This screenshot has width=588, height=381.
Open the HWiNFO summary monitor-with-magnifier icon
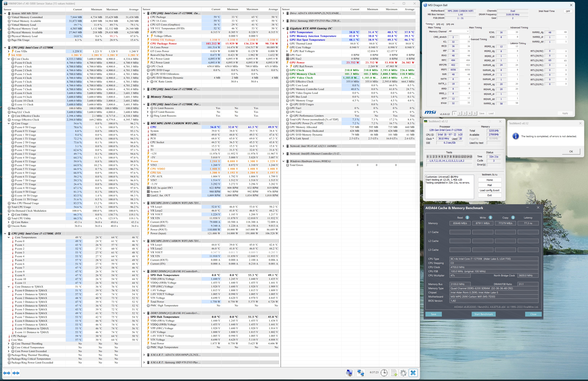tap(349, 373)
